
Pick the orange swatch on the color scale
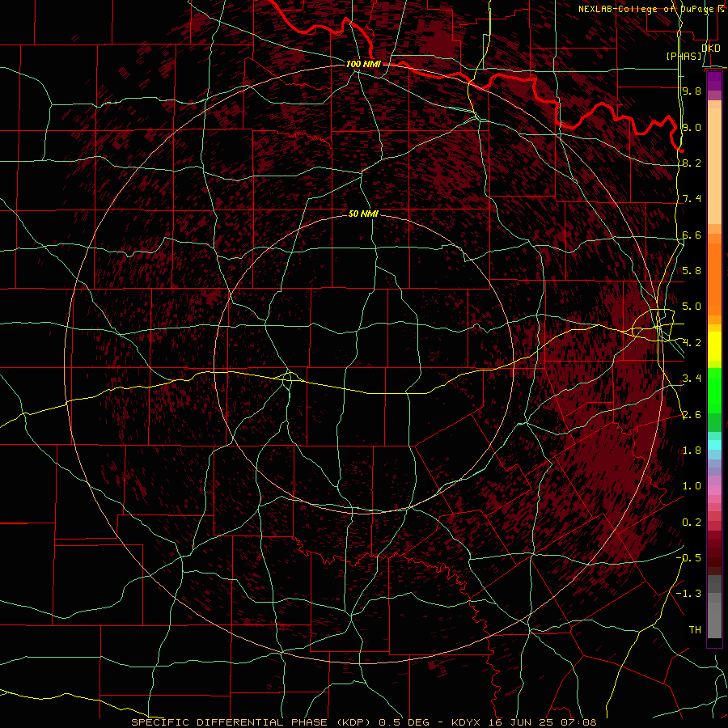pos(714,278)
